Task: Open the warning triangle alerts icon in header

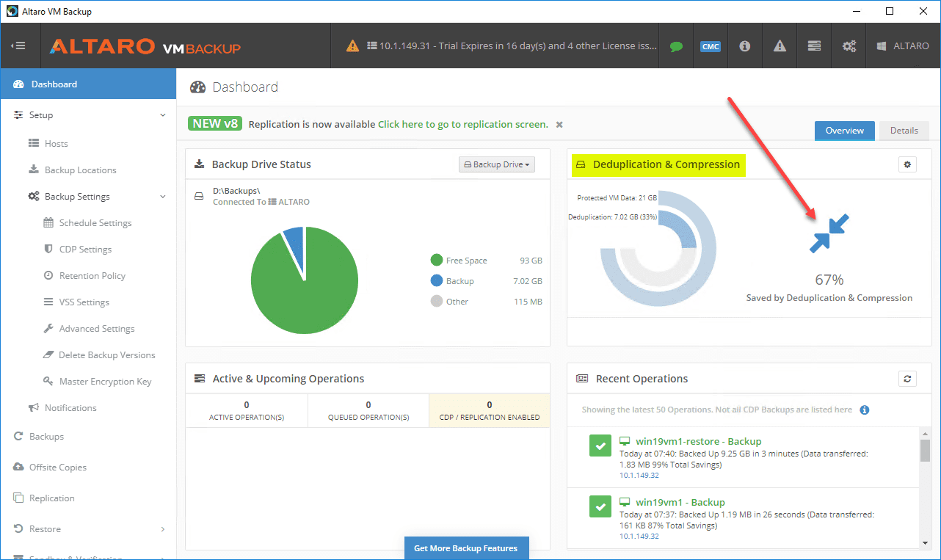Action: pyautogui.click(x=780, y=46)
